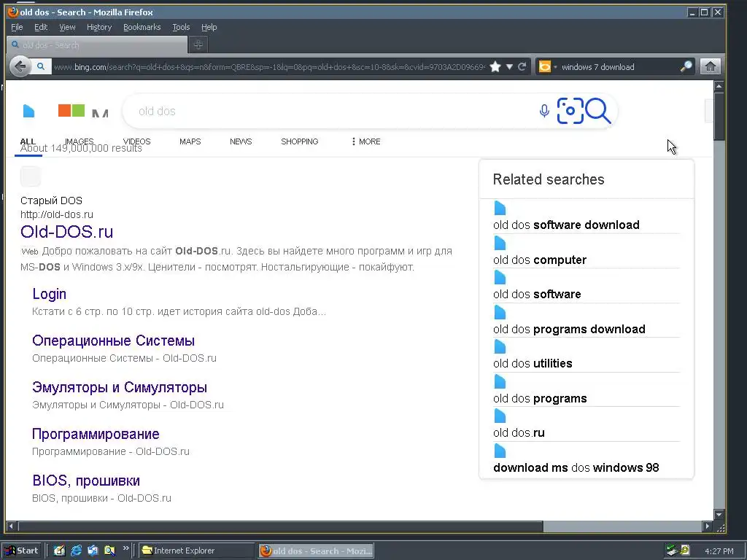Click the Bing visual search camera icon
The width and height of the screenshot is (747, 560).
coord(570,111)
